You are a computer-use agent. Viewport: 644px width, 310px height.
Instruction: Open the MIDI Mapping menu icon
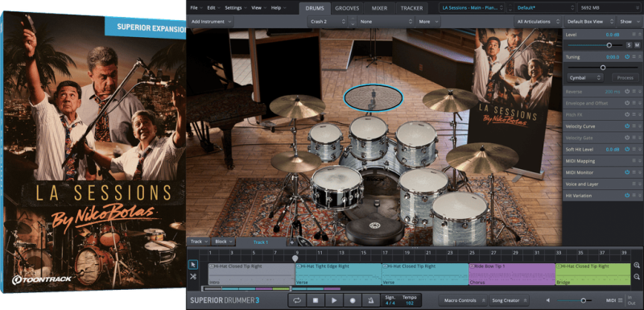point(634,161)
